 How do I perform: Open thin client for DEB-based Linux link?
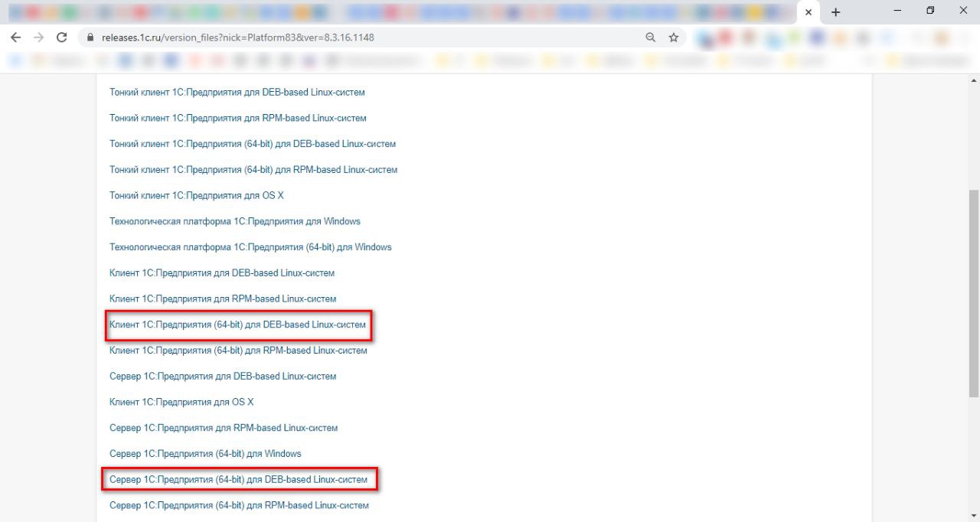pos(237,92)
